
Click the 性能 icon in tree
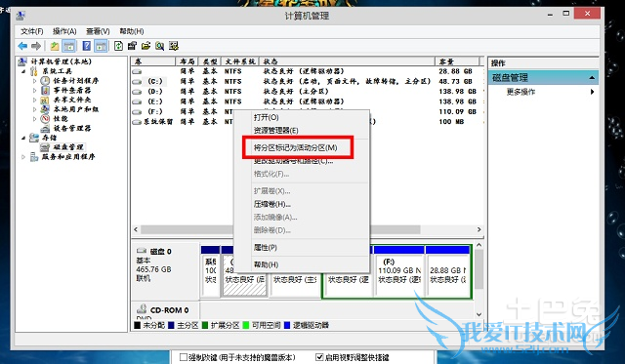tap(45, 119)
